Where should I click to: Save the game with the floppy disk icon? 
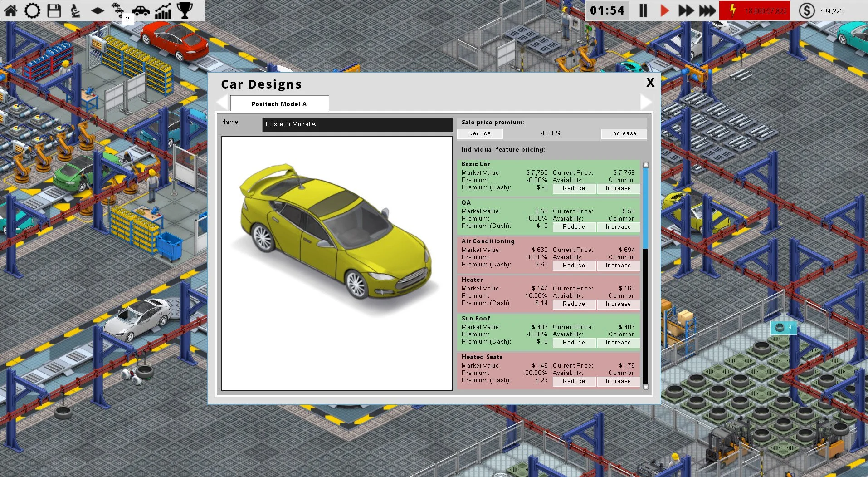pos(54,10)
